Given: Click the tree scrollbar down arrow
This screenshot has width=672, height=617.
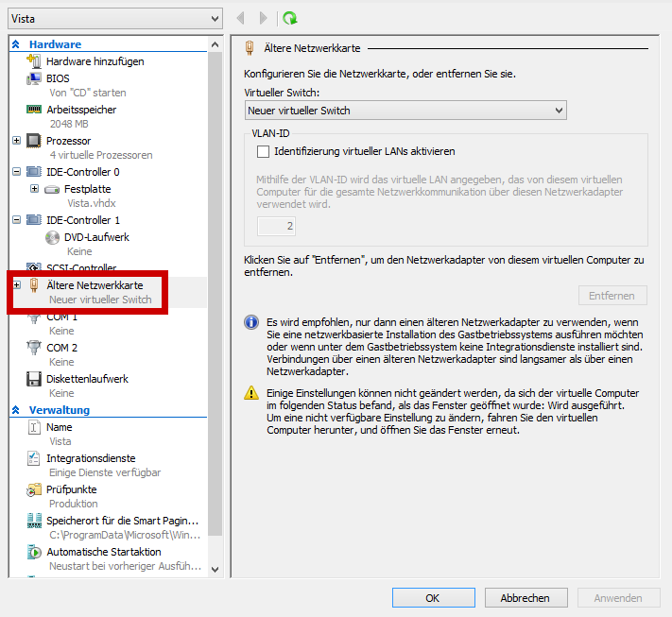Looking at the screenshot, I should point(215,570).
